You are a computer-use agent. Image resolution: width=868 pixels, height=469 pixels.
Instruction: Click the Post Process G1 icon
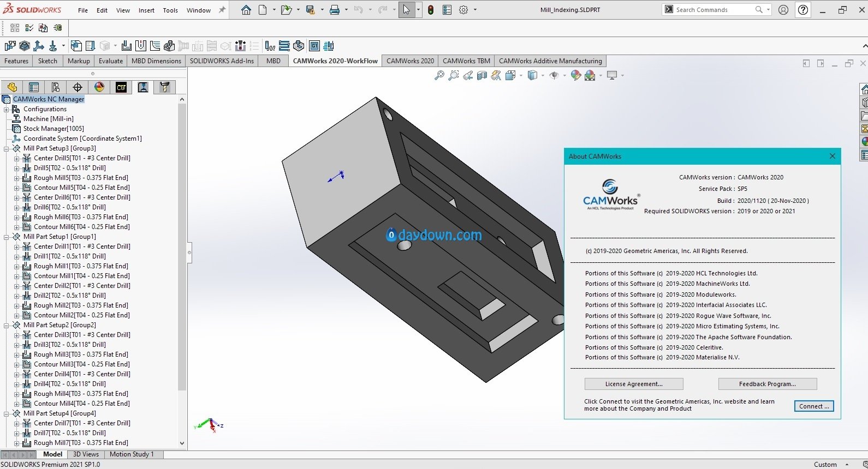pyautogui.click(x=314, y=46)
